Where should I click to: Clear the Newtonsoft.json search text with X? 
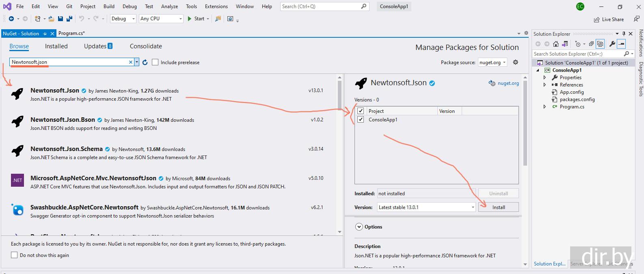pos(131,62)
